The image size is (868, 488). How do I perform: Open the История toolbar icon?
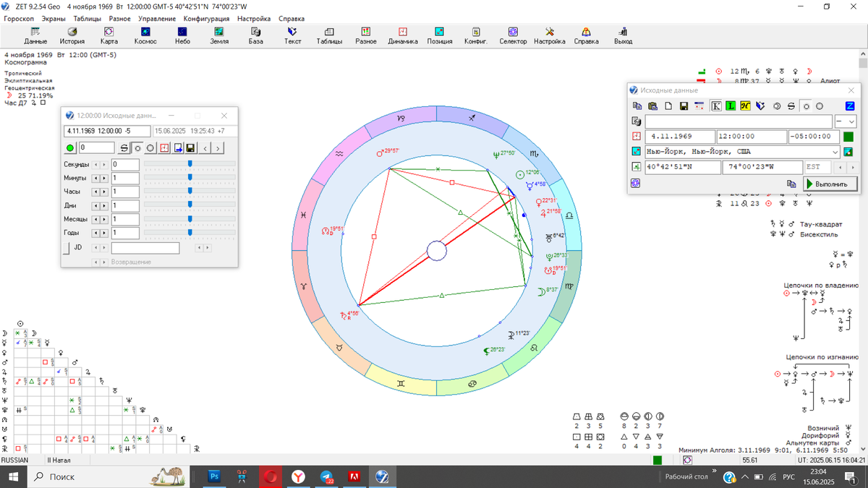click(x=72, y=36)
